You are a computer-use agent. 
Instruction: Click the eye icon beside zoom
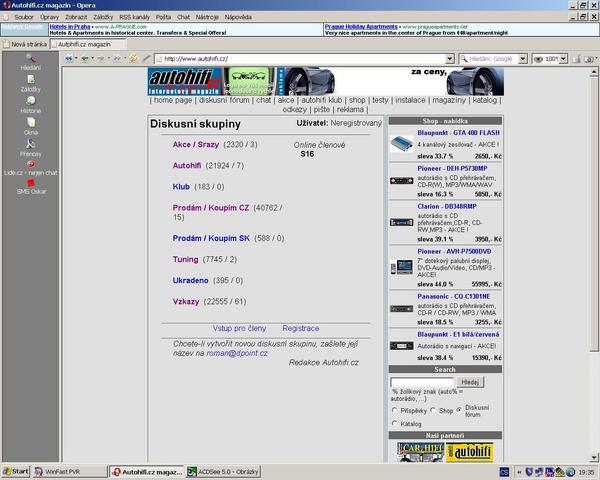tap(538, 59)
